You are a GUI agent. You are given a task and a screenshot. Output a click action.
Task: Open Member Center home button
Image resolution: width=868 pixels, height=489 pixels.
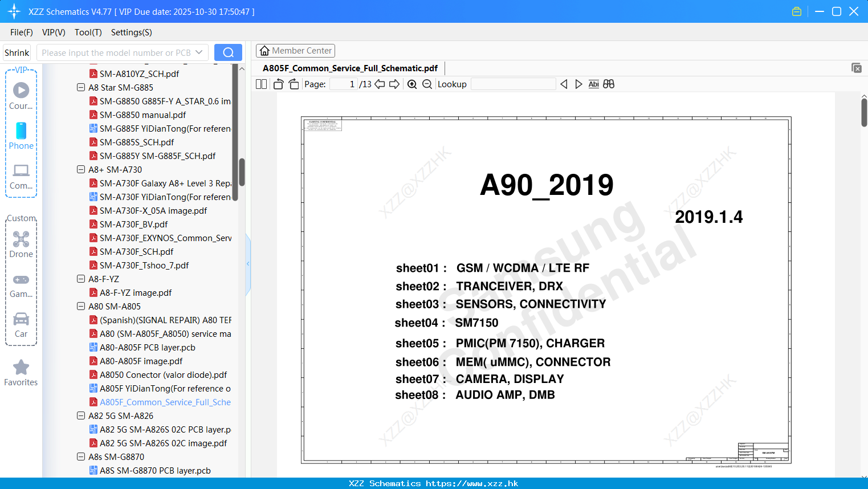pyautogui.click(x=295, y=51)
